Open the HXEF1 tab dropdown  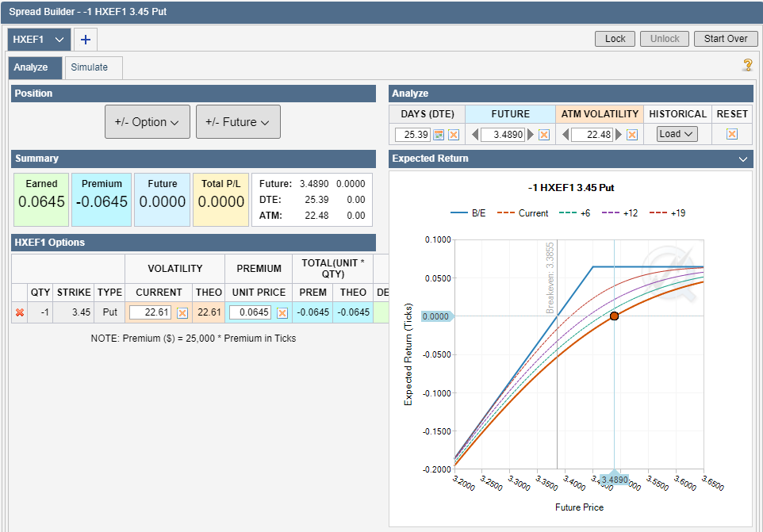point(59,40)
